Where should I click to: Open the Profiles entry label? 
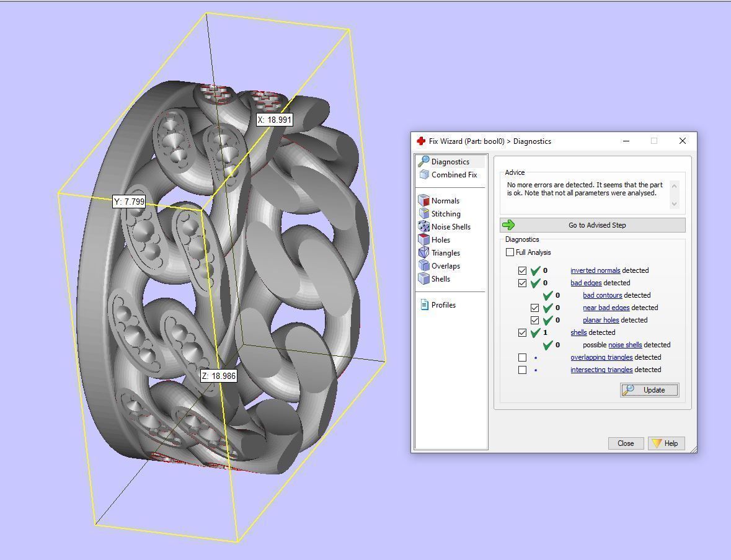[x=443, y=305]
